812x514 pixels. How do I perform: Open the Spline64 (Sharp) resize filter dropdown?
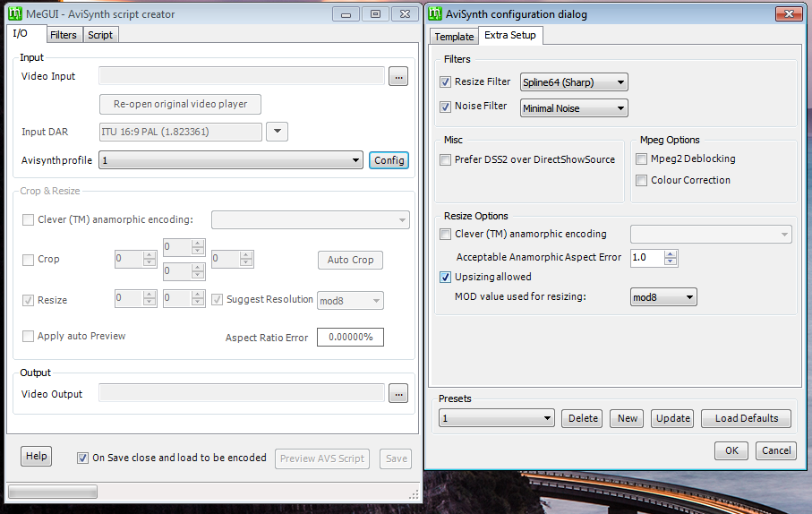(574, 82)
